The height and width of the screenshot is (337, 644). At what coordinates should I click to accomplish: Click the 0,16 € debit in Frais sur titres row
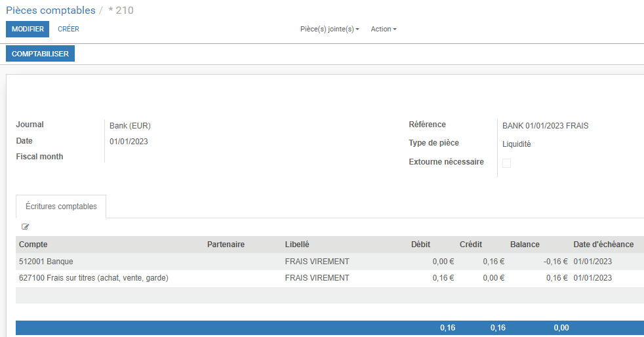[x=443, y=278]
